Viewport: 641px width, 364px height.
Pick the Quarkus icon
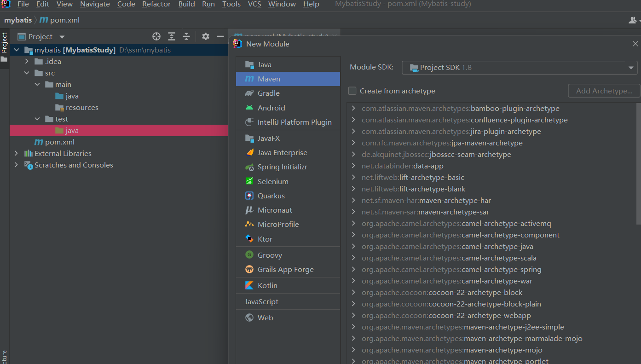click(249, 196)
